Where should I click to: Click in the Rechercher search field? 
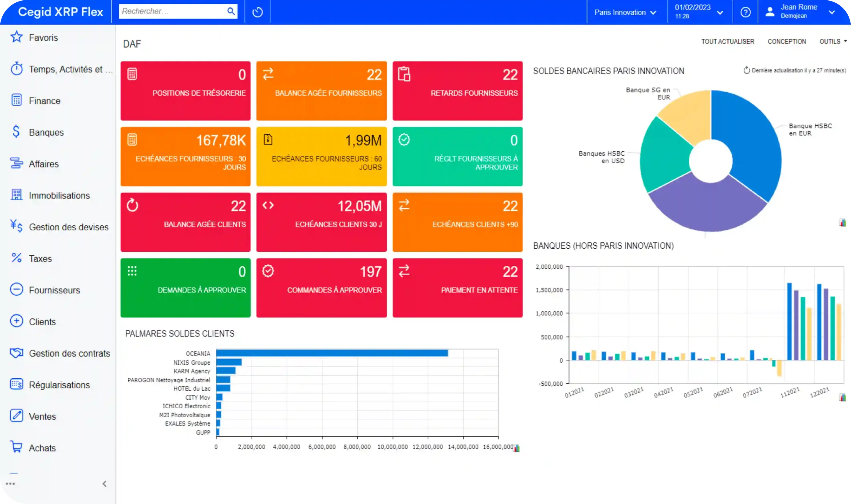tap(172, 12)
